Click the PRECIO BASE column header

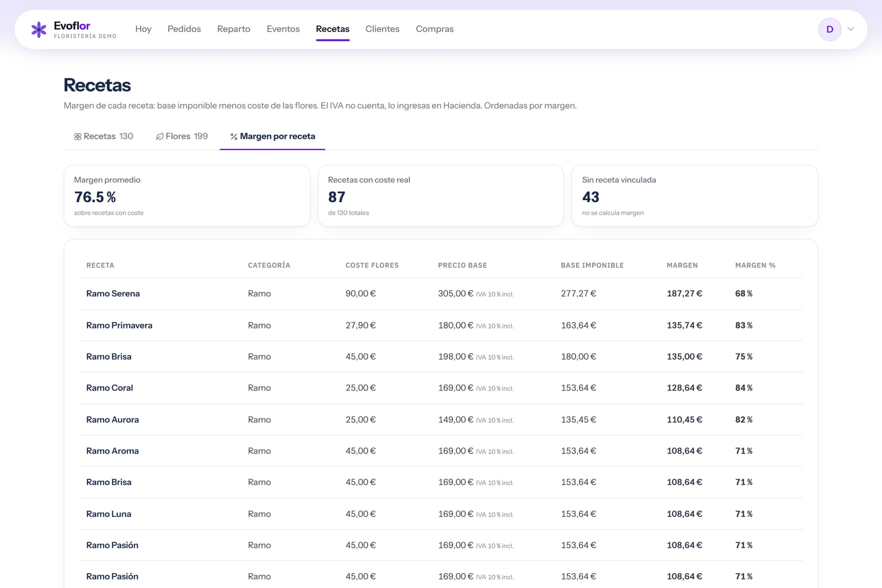pyautogui.click(x=462, y=265)
